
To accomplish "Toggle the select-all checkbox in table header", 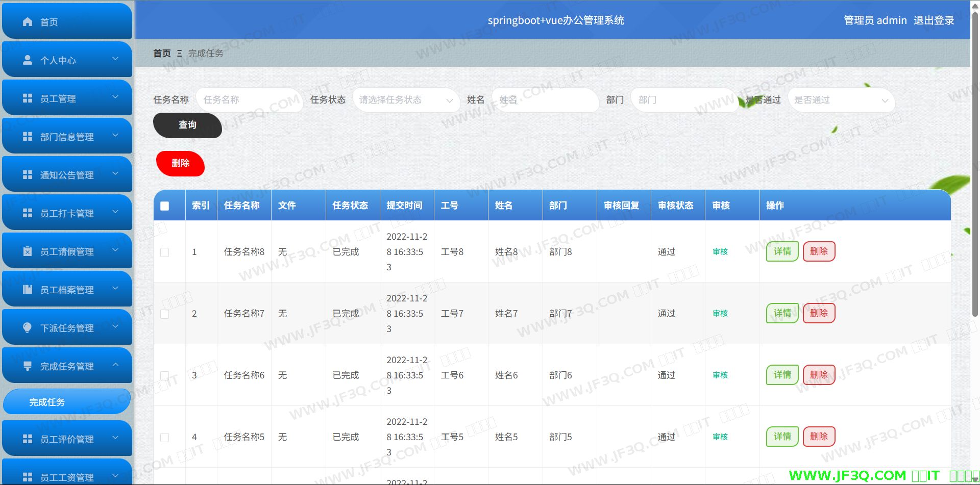I will click(164, 206).
